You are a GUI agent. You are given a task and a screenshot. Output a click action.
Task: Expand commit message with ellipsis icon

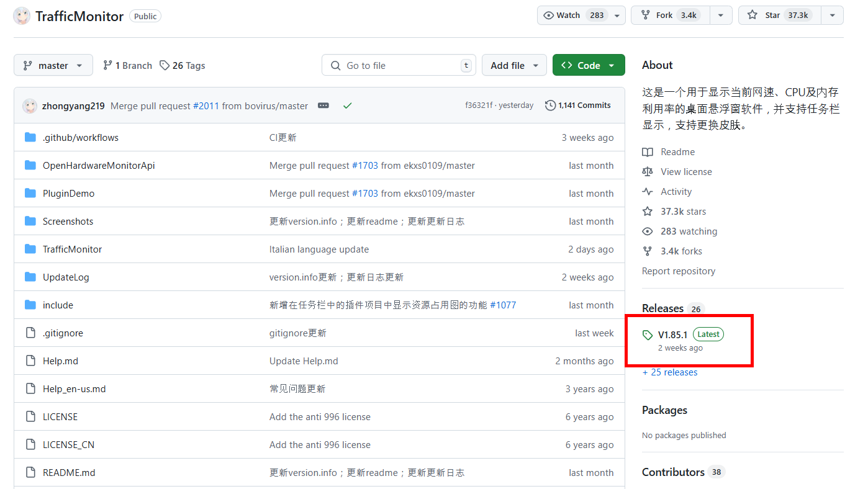tap(323, 105)
